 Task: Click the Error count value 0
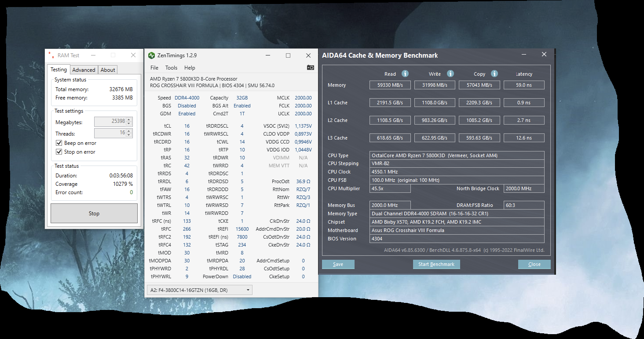tap(131, 192)
